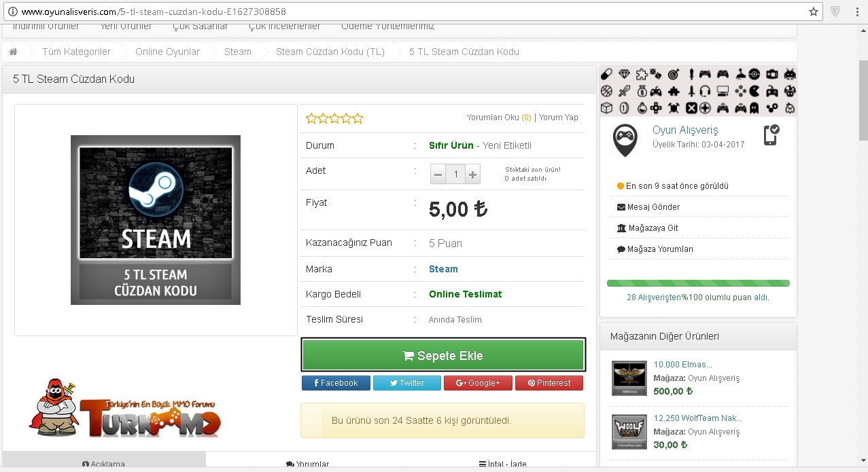Open the TurkMMO forum banner

(125, 408)
